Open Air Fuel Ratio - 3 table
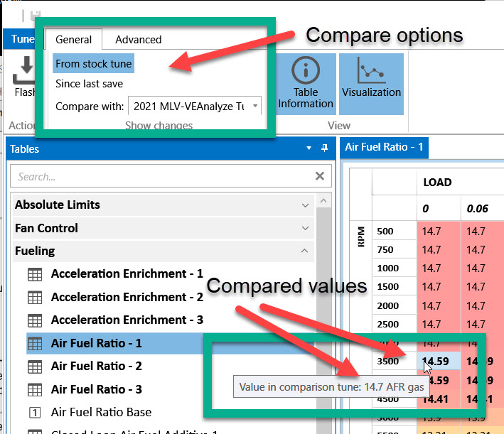 click(96, 389)
